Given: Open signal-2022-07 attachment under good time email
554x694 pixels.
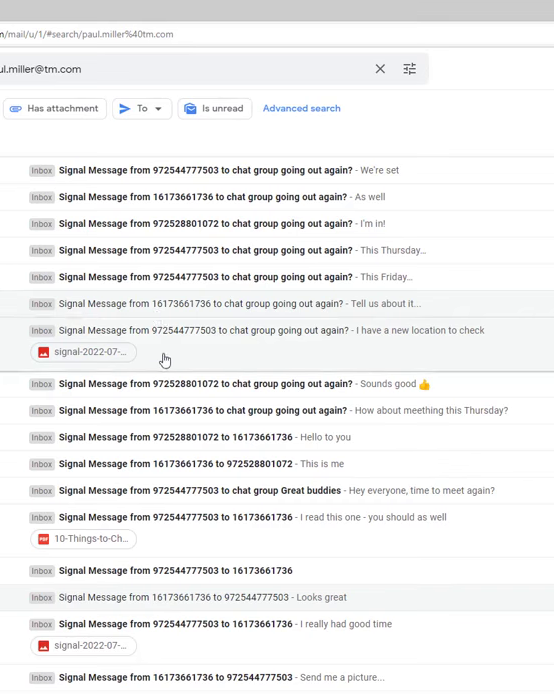Looking at the screenshot, I should click(x=83, y=646).
